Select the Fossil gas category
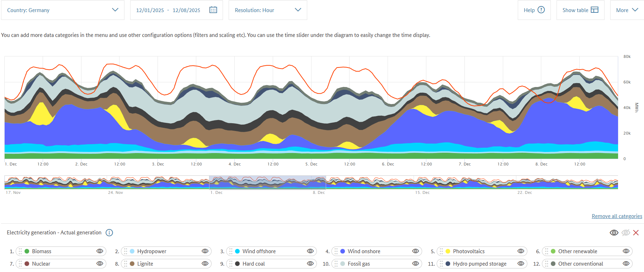Image resolution: width=644 pixels, height=272 pixels. pyautogui.click(x=359, y=264)
